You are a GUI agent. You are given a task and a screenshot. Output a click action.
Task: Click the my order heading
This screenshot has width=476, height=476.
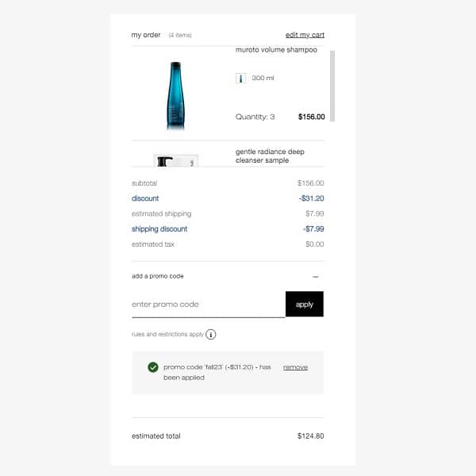(146, 35)
